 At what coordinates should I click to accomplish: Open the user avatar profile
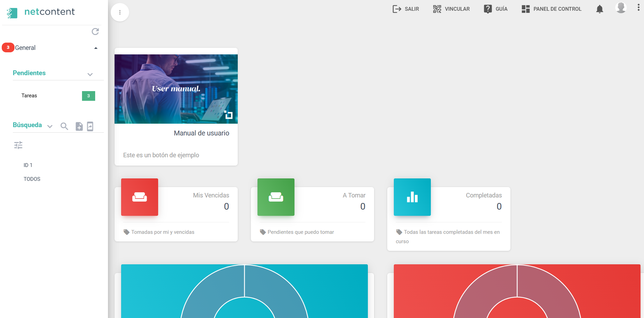[x=621, y=8]
